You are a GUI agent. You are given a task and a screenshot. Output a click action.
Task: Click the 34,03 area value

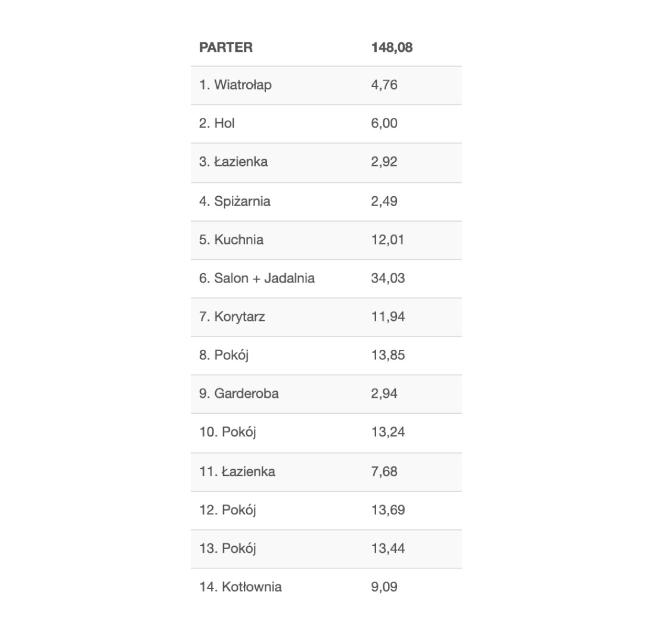[x=387, y=278]
